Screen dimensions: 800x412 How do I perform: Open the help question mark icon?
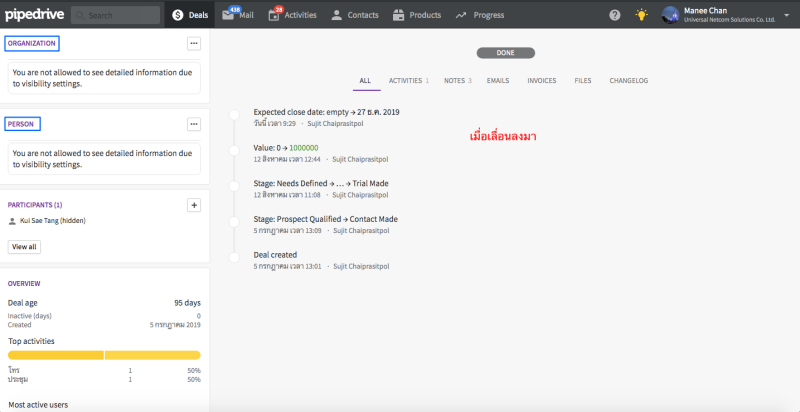point(614,15)
